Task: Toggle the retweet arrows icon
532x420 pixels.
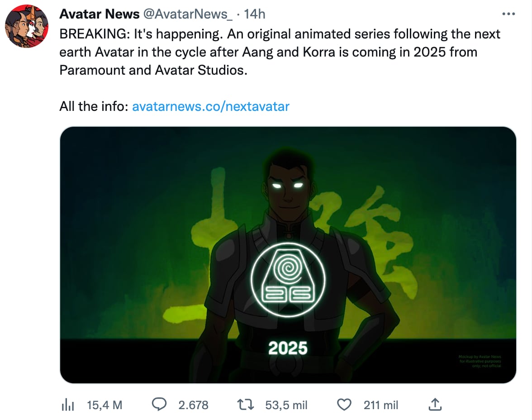Action: tap(246, 405)
